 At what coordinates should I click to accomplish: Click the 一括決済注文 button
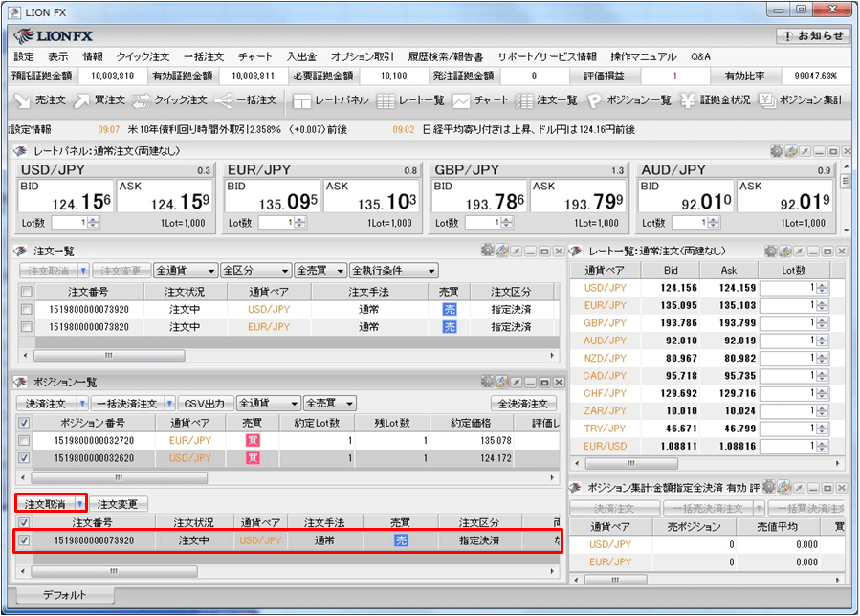pos(127,404)
